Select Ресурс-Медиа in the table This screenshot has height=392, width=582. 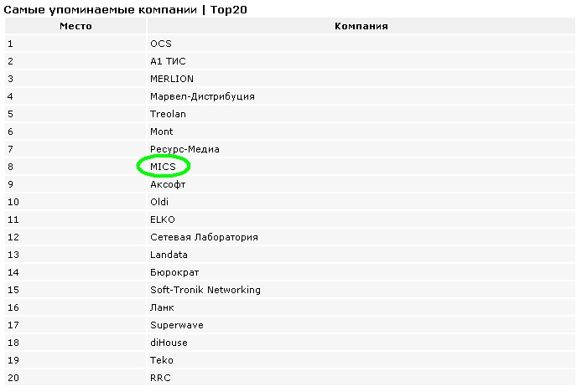184,149
